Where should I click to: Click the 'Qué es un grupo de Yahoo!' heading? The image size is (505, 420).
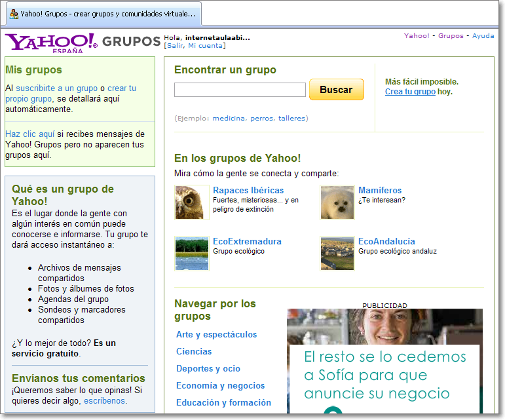point(63,195)
